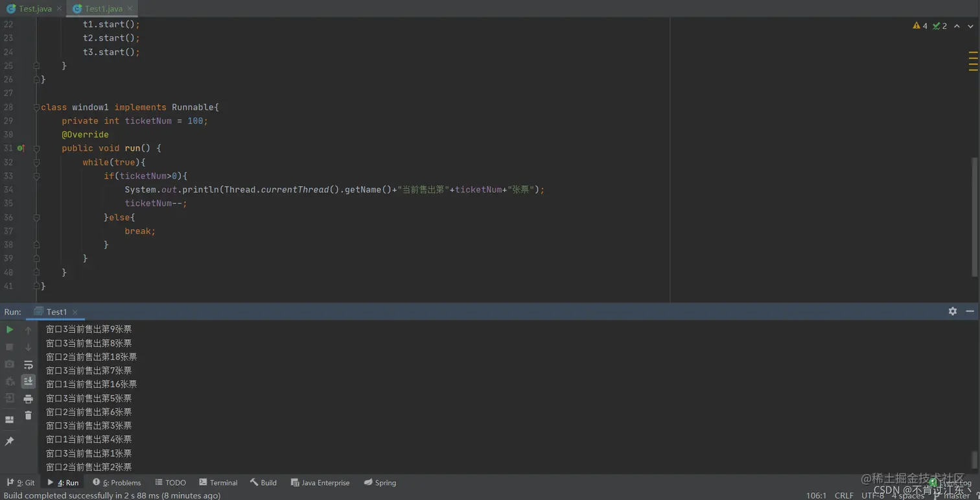This screenshot has height=500, width=980.
Task: Toggle scroll to end of console
Action: (28, 381)
